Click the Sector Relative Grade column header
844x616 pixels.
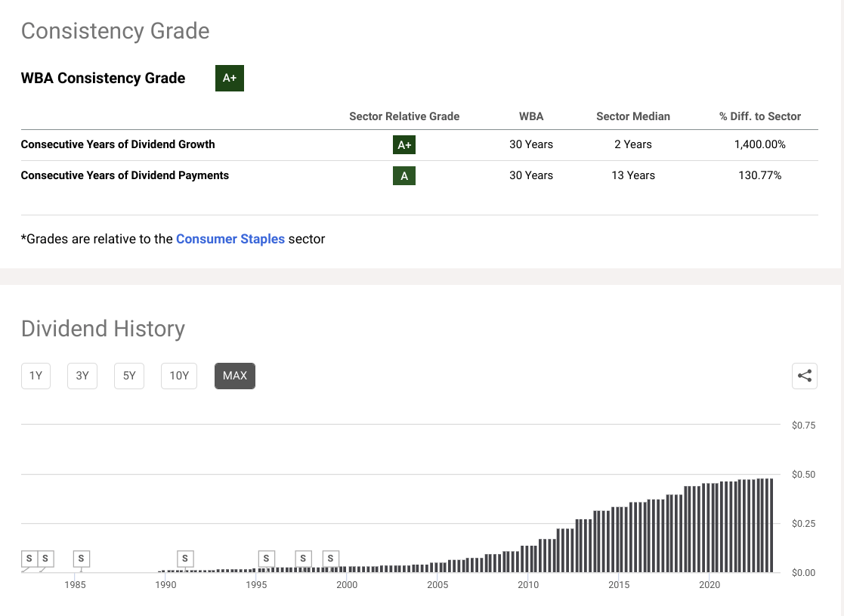(404, 116)
